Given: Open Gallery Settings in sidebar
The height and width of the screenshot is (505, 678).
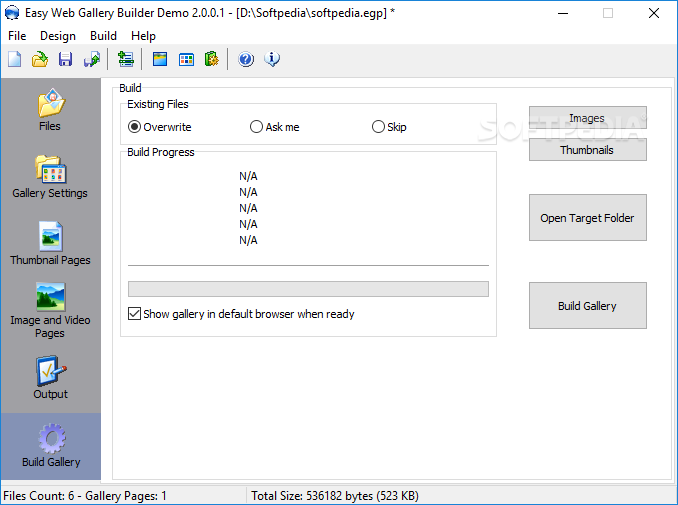Looking at the screenshot, I should pos(50,177).
